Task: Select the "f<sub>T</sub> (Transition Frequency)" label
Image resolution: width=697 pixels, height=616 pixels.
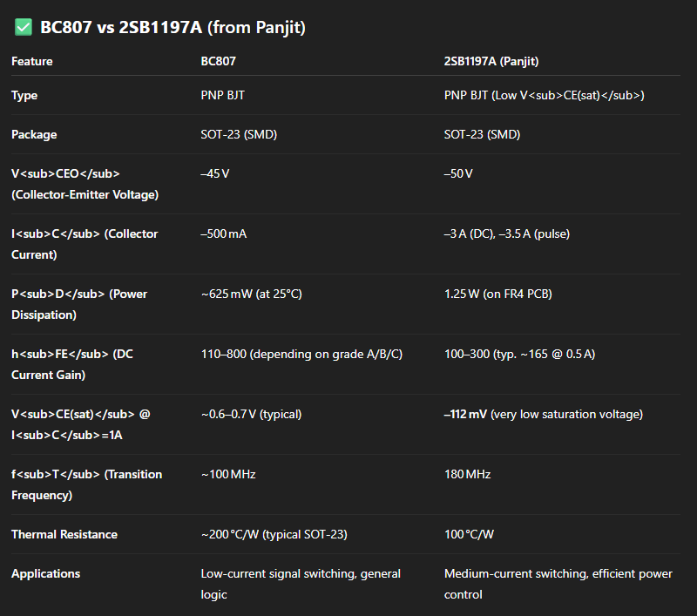Action: (x=86, y=485)
